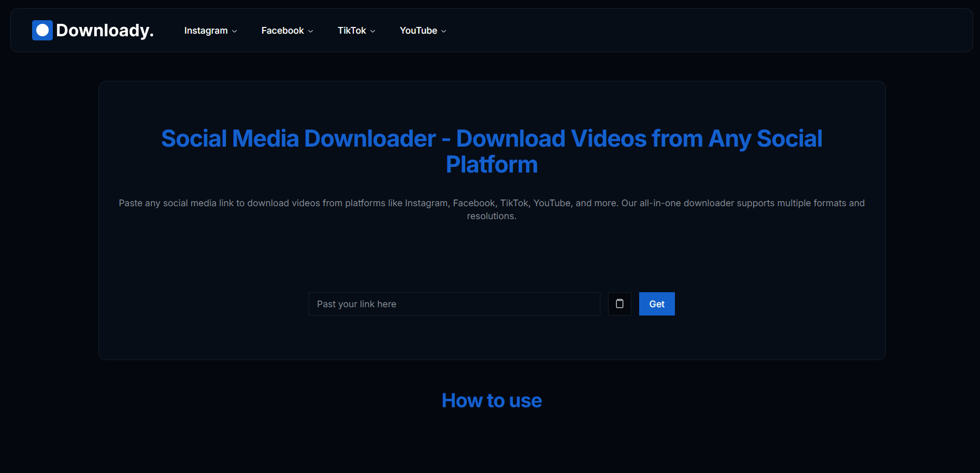
Task: Open the Facebook menu in the navbar
Action: [282, 30]
